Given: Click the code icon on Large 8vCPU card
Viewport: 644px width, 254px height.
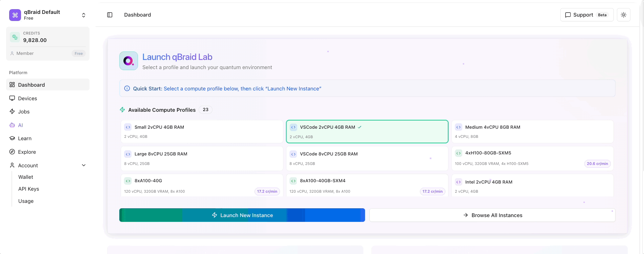Looking at the screenshot, I should 128,154.
